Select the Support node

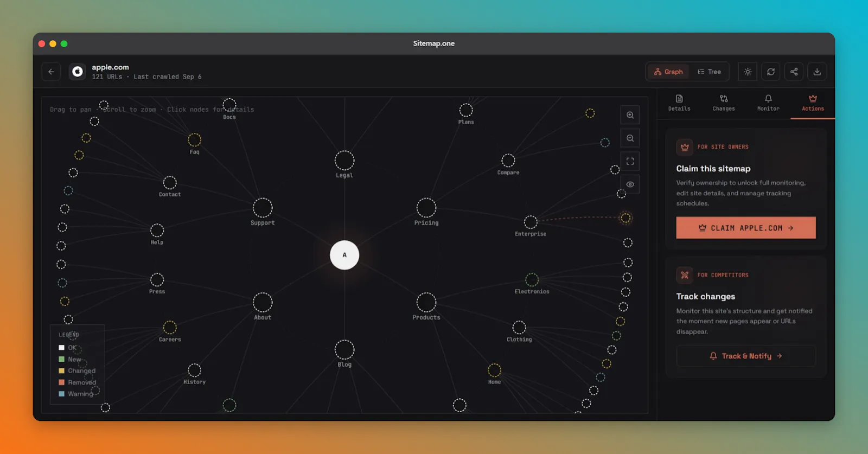[263, 208]
